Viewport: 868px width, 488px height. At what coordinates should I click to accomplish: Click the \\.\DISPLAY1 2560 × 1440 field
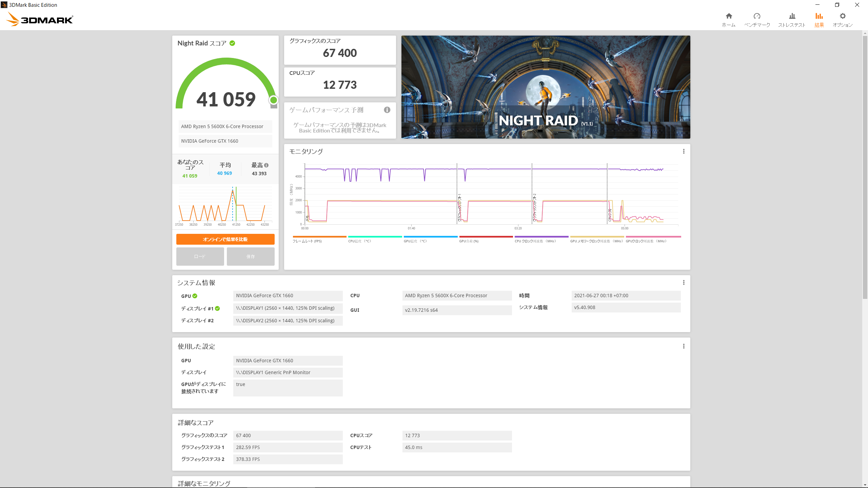point(288,308)
